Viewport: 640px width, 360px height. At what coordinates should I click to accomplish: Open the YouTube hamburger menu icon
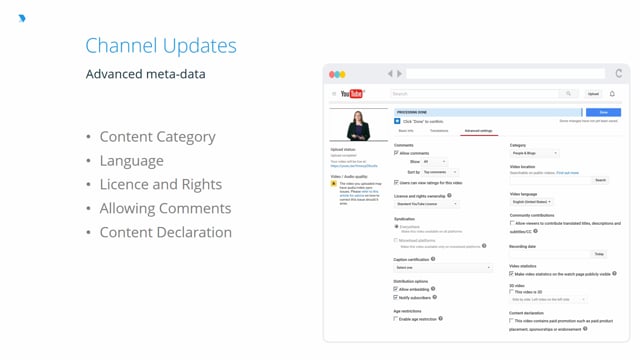click(x=334, y=94)
